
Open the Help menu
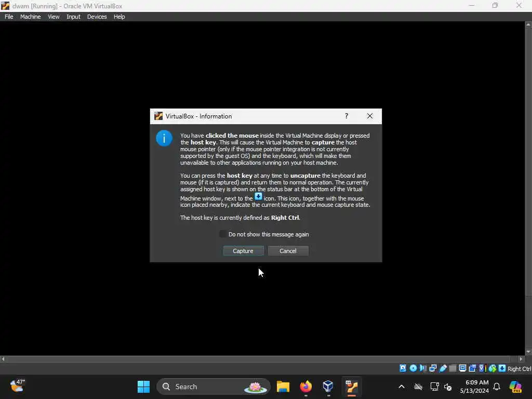tap(119, 17)
